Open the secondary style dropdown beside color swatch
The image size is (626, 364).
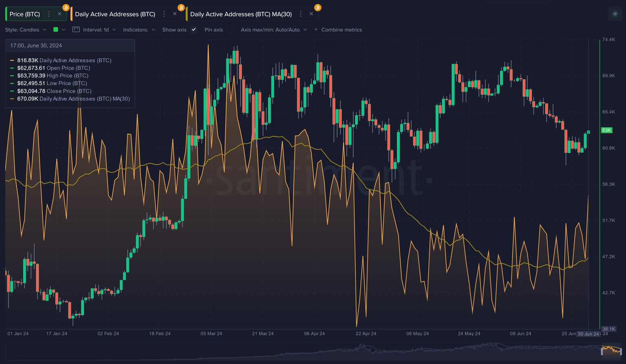coord(64,29)
